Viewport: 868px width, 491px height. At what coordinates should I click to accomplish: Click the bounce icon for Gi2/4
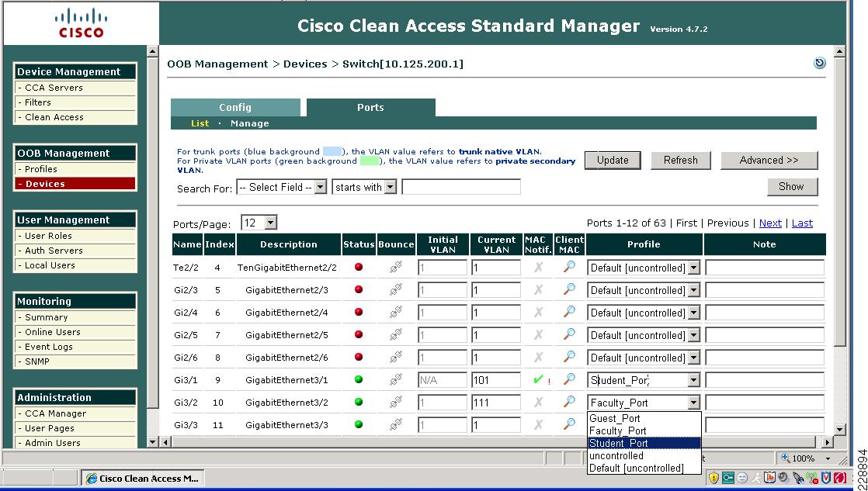coord(396,313)
